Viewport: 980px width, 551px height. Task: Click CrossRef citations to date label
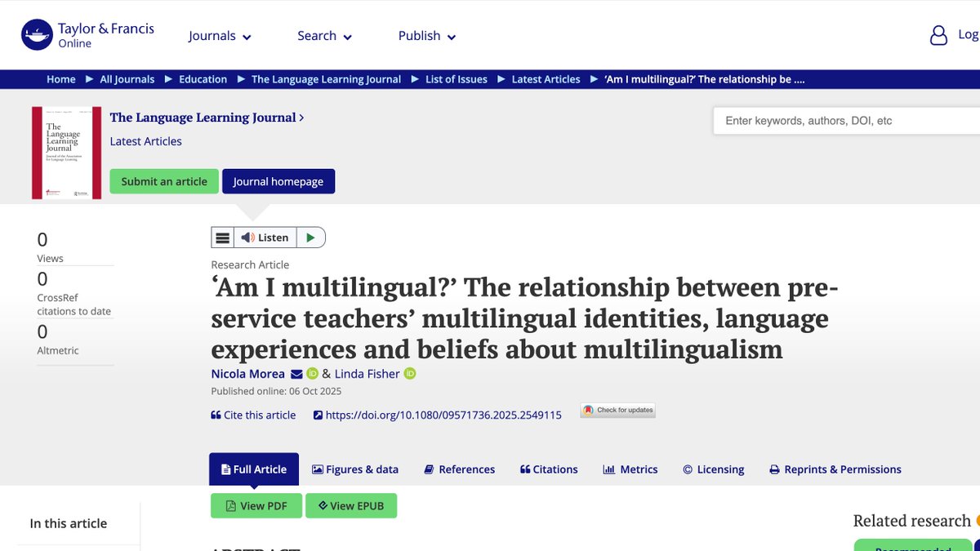tap(73, 304)
